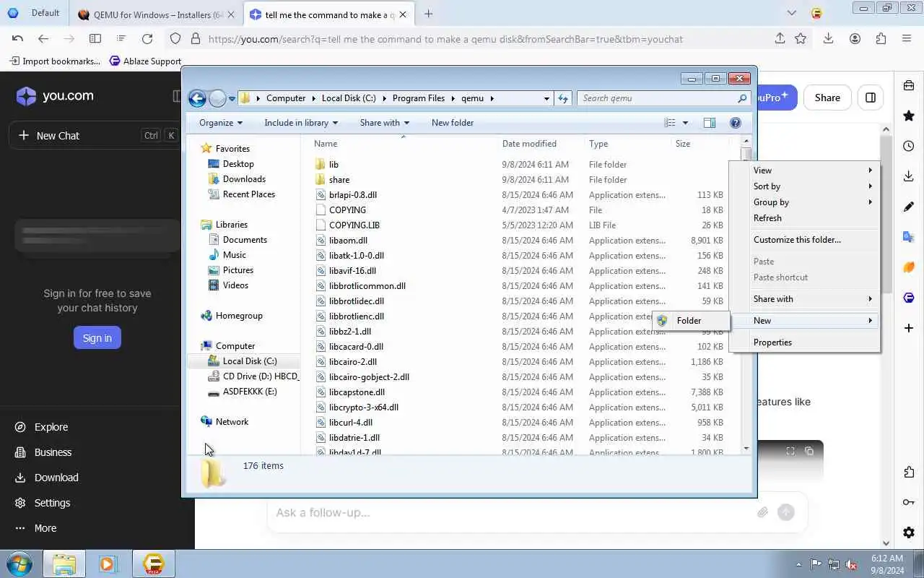Screen dimensions: 924x578
Task: Switch to QEMU for Windows Installers tab
Action: click(x=157, y=14)
